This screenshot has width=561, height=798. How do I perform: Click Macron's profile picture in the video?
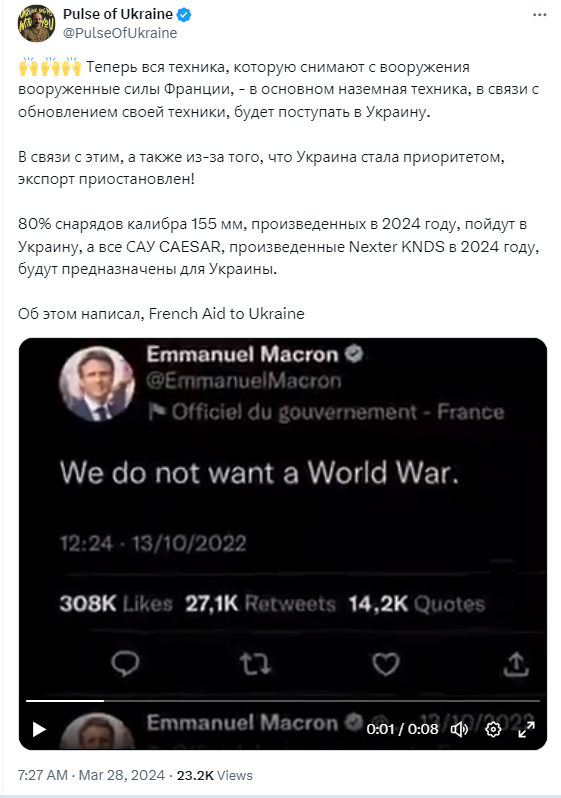click(97, 384)
